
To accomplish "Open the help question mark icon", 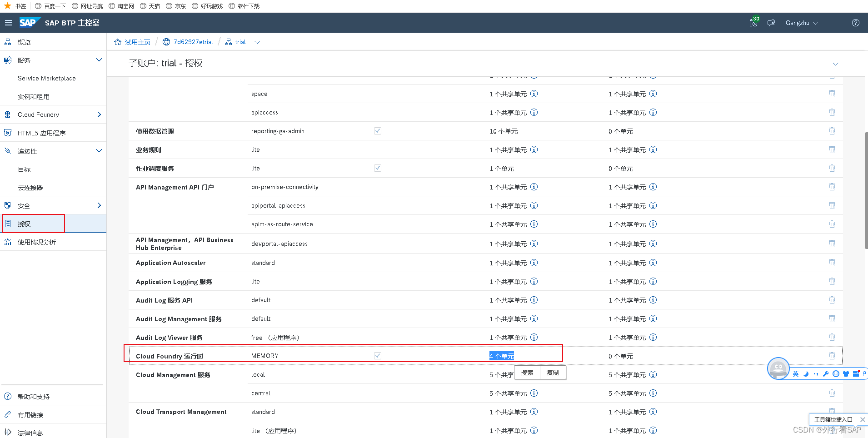I will click(856, 23).
